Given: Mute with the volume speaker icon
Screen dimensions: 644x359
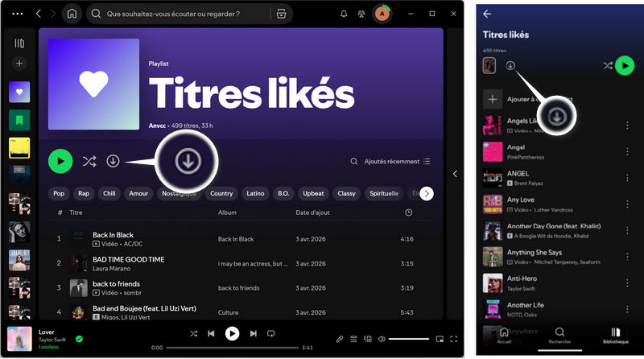Looking at the screenshot, I should tap(382, 339).
